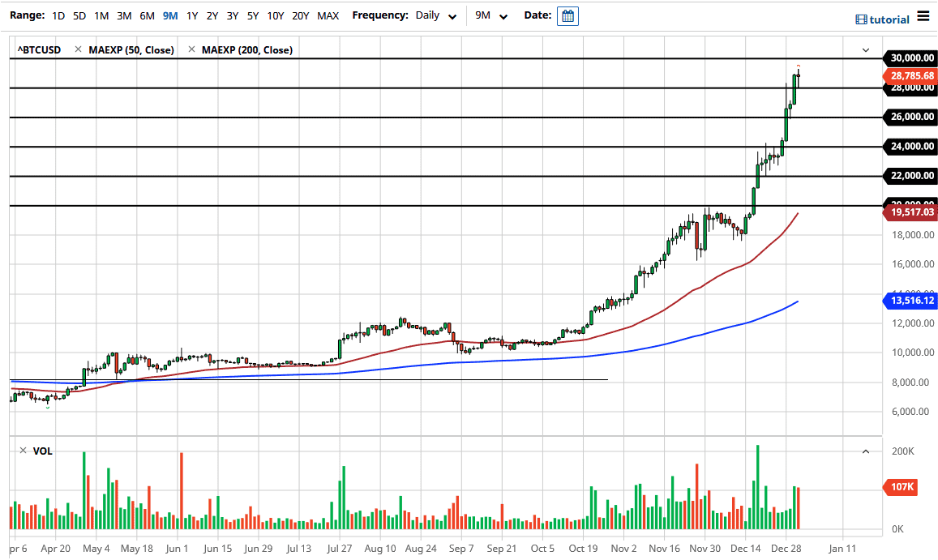Click the VOL panel label
Image resolution: width=938 pixels, height=560 pixels.
pos(42,451)
